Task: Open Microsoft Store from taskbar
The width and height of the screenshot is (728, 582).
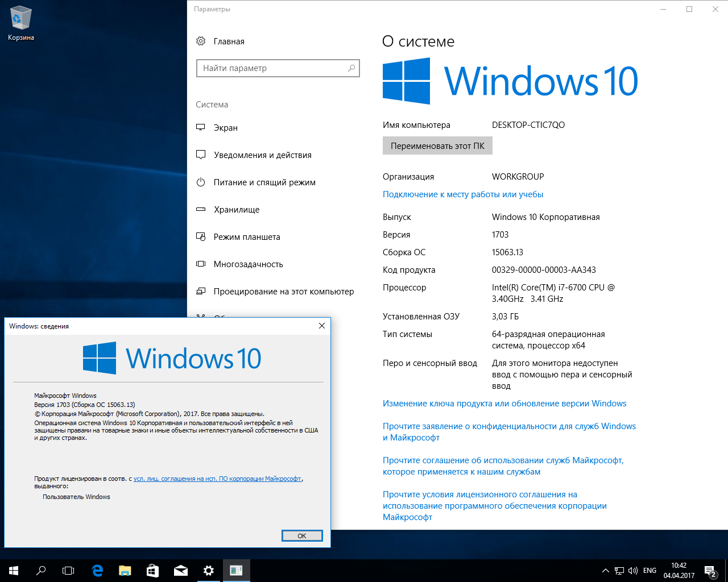Action: (x=153, y=571)
